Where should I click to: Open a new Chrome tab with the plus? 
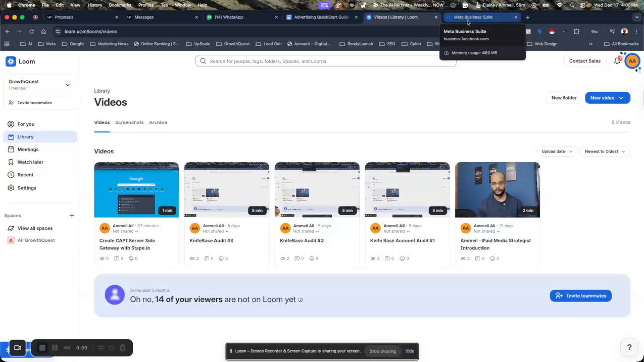(528, 17)
